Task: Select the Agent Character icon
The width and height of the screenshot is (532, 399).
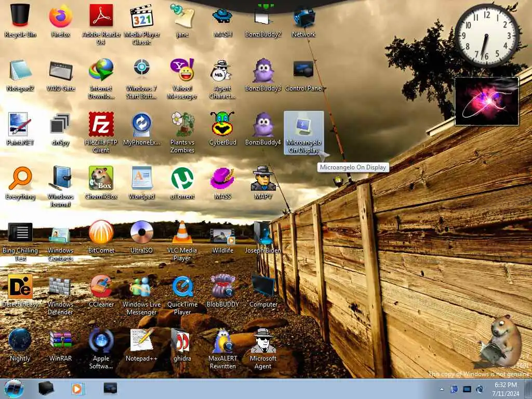Action: 222,79
